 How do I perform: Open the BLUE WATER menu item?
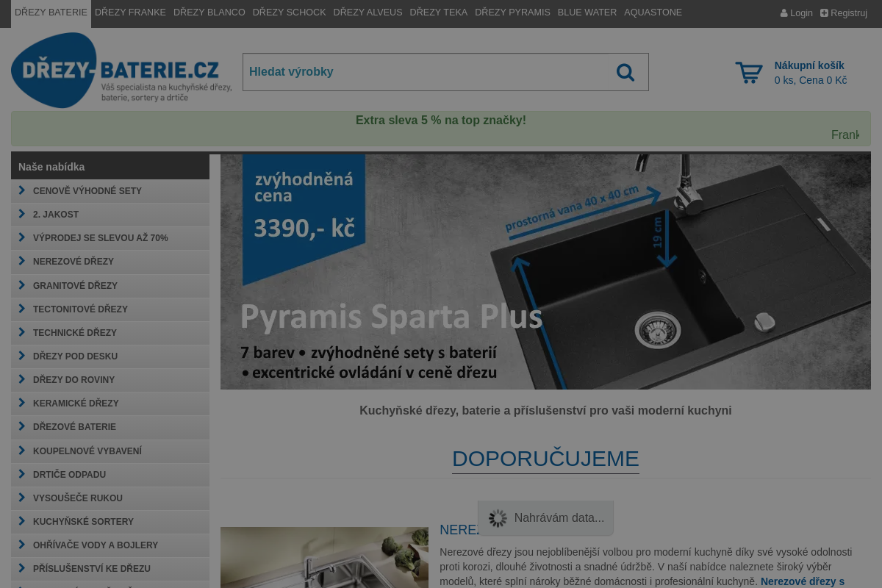point(587,13)
